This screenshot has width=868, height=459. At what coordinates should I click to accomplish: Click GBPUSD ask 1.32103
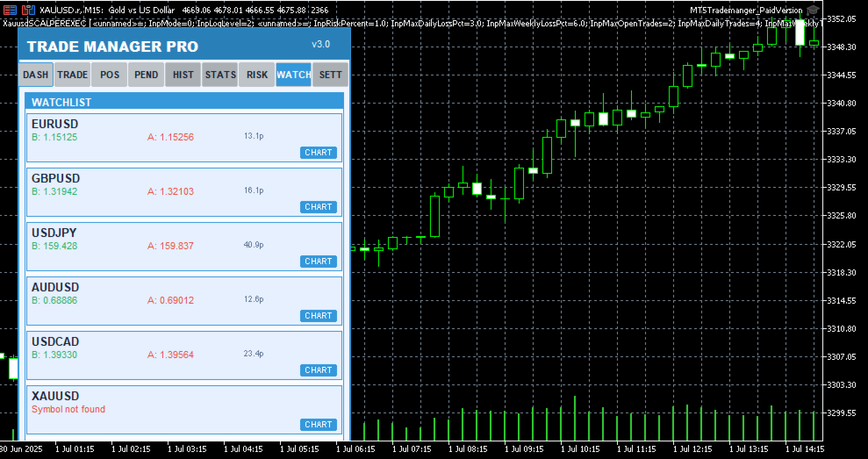[170, 191]
